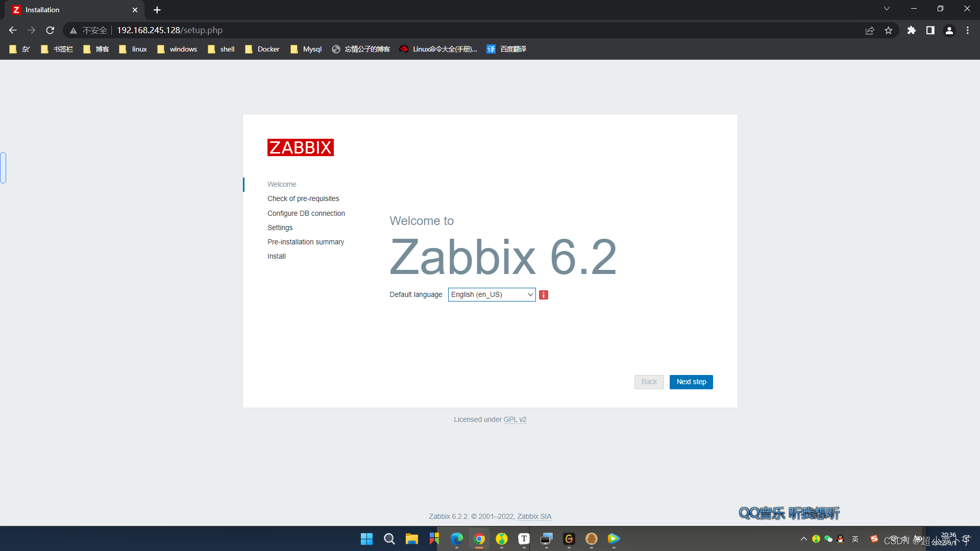The width and height of the screenshot is (980, 551).
Task: Select the Welcome step in sidebar
Action: pos(282,184)
